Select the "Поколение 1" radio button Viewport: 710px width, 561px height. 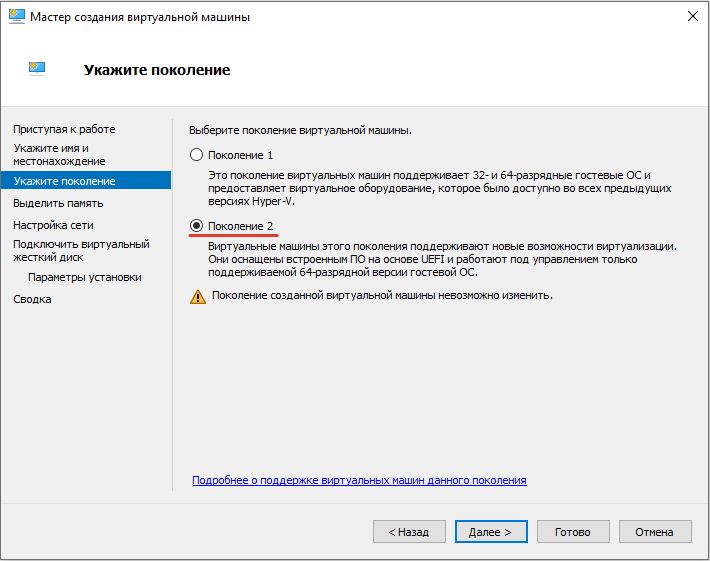(196, 155)
